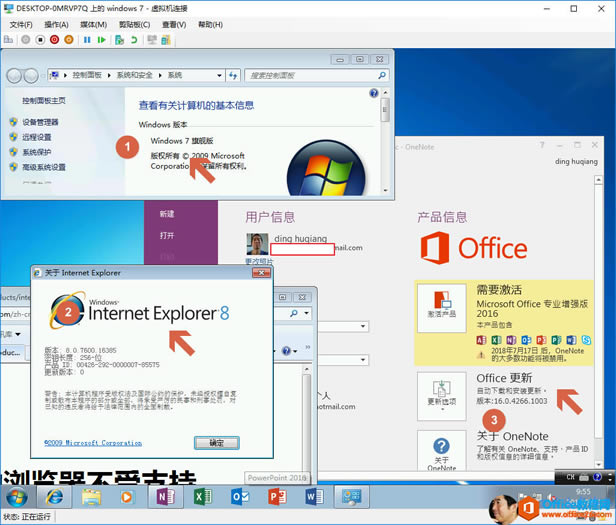This screenshot has width=616, height=525.
Task: Send Ctrl+Alt+Del using the first toolbar icon
Action: (x=8, y=40)
